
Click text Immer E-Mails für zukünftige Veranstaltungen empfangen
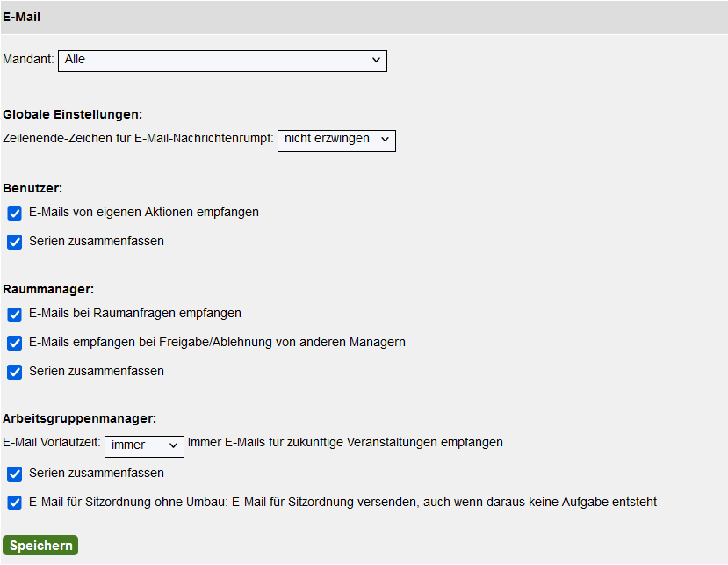click(345, 442)
